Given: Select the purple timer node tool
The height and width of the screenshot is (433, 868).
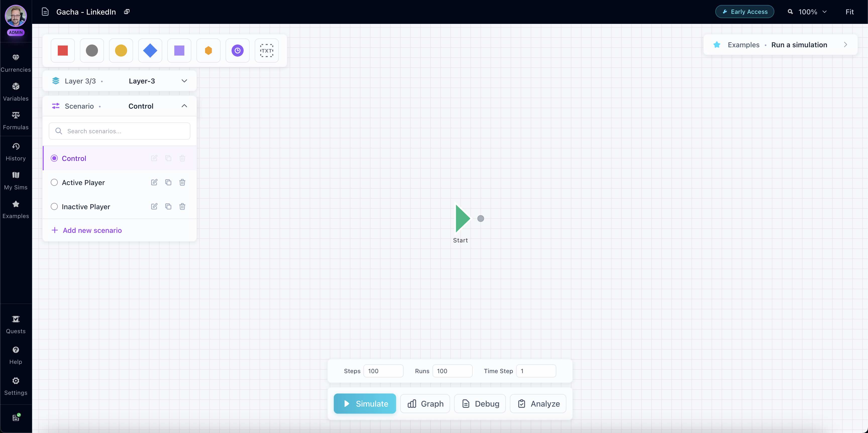Looking at the screenshot, I should (237, 51).
